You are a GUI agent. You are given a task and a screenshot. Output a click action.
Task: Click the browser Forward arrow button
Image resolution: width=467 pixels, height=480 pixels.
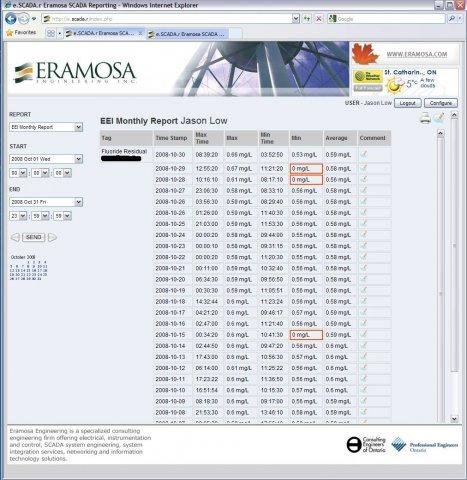coord(23,19)
